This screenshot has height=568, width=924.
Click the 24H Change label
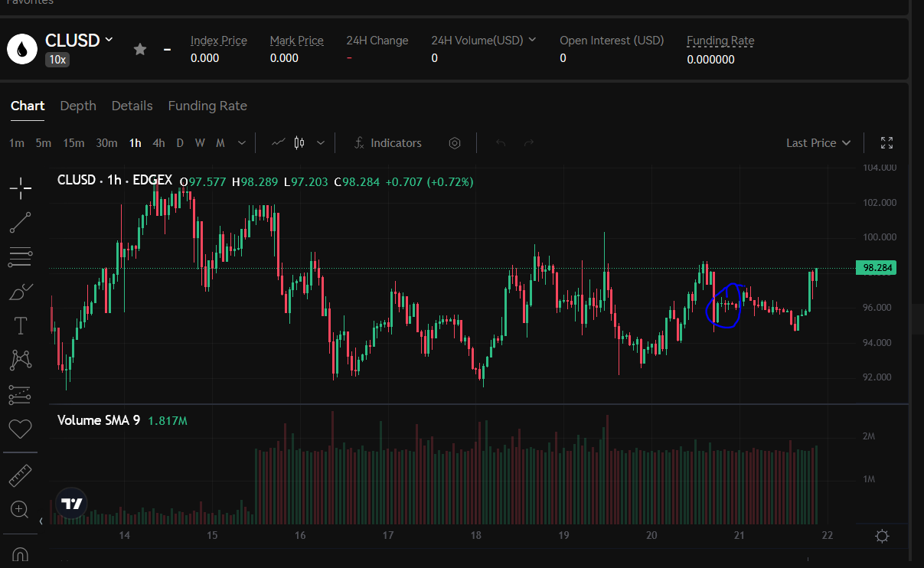click(x=377, y=41)
